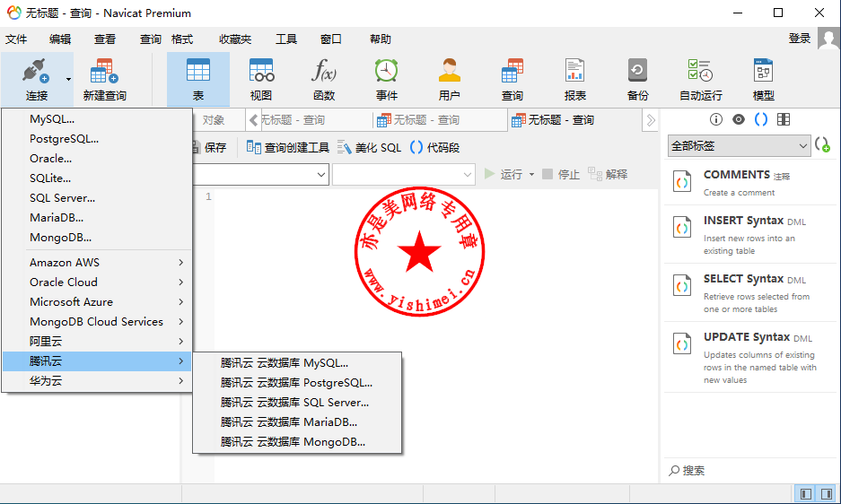
Task: Open the 函数 function toolbar icon
Action: coord(324,72)
